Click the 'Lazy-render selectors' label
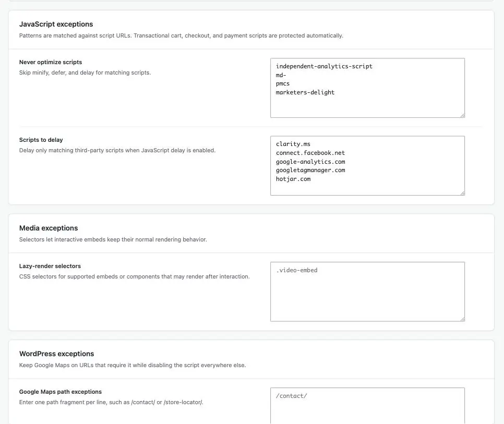Screen dimensions: 504x424 point(50,266)
